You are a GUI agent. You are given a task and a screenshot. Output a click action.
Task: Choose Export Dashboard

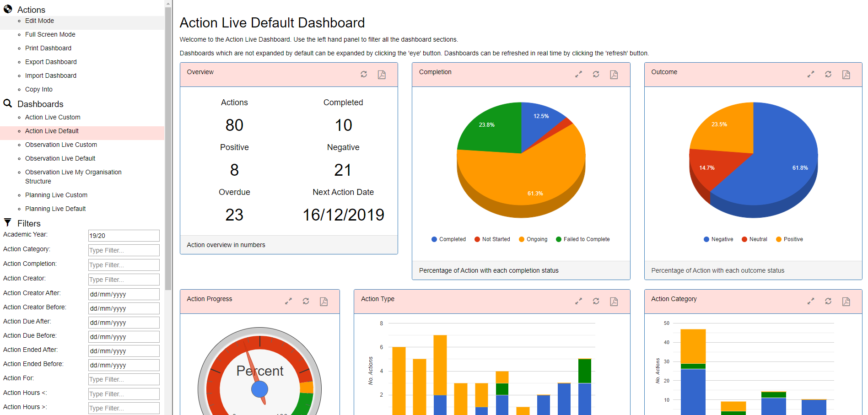(x=51, y=62)
